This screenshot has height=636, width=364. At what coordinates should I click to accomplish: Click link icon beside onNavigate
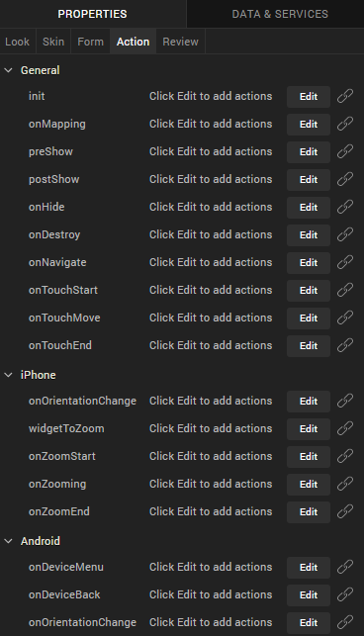point(345,262)
